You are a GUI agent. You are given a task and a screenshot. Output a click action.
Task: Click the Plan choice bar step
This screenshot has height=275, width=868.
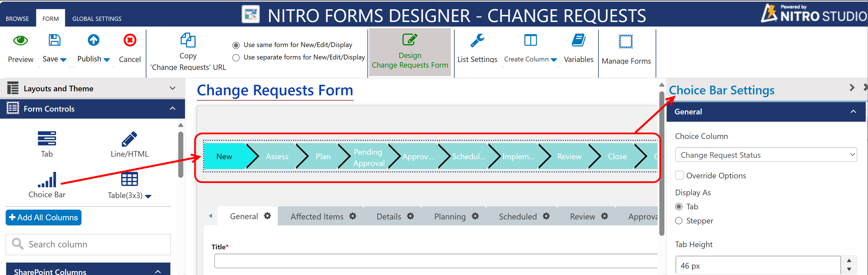(323, 156)
